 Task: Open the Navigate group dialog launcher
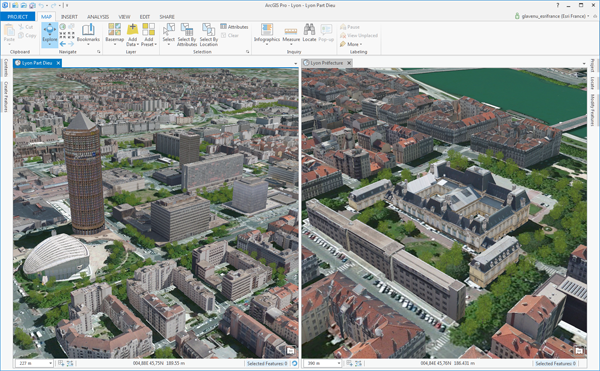(x=99, y=52)
